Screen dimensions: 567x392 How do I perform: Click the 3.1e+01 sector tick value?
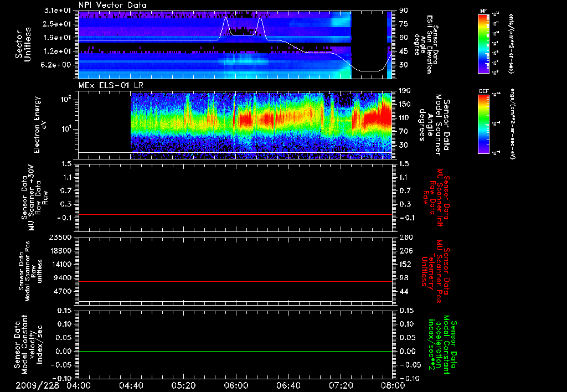click(58, 11)
